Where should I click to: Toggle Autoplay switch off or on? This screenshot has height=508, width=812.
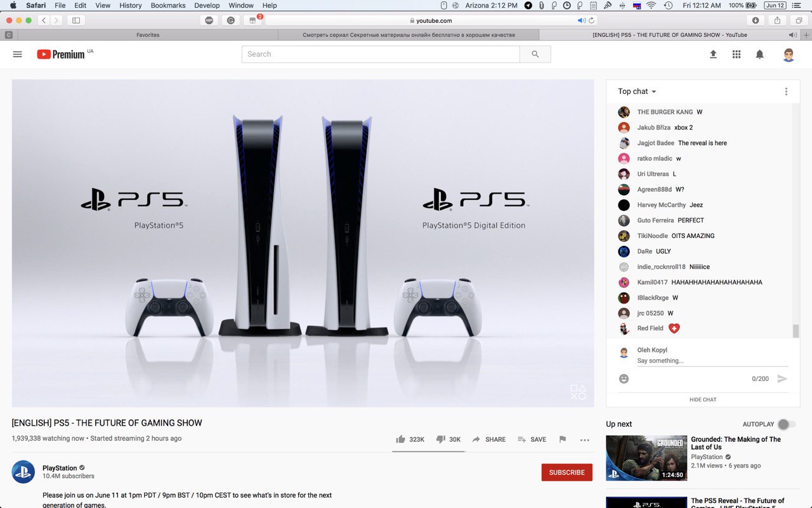tap(787, 424)
